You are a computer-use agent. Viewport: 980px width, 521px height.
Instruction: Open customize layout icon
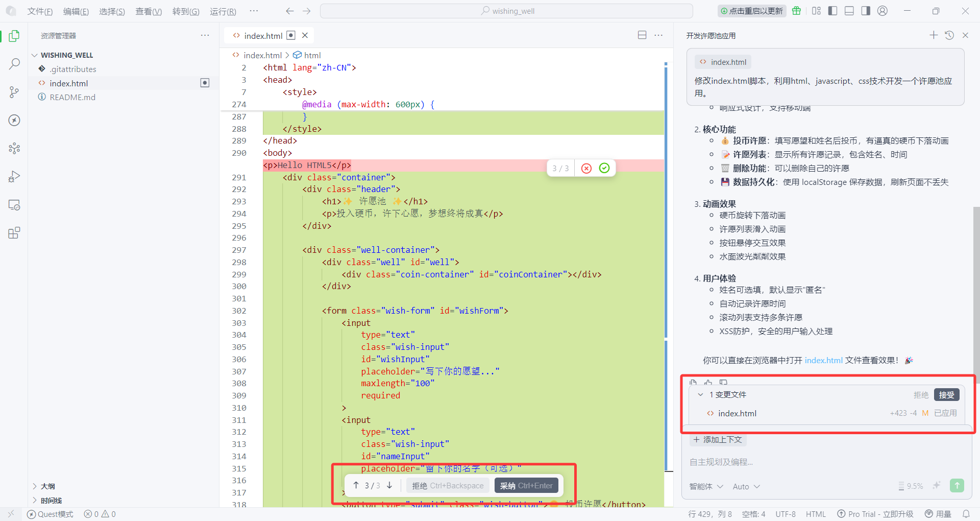816,11
